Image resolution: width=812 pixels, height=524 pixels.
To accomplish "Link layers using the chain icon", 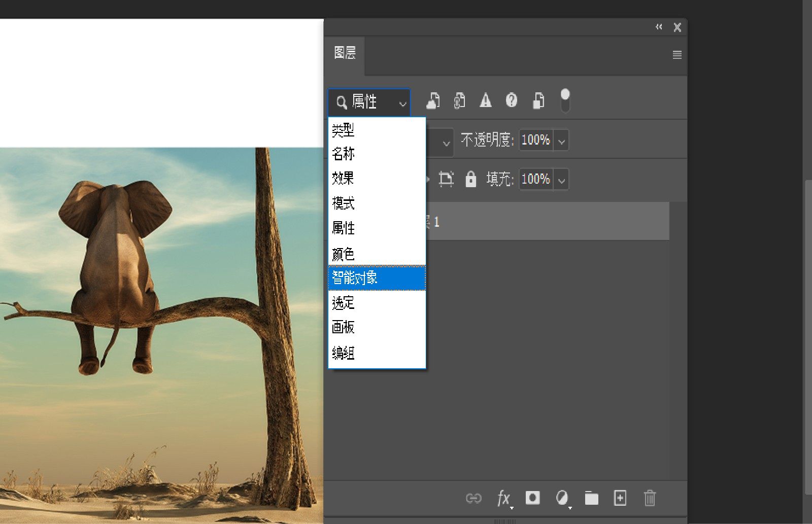I will (473, 498).
